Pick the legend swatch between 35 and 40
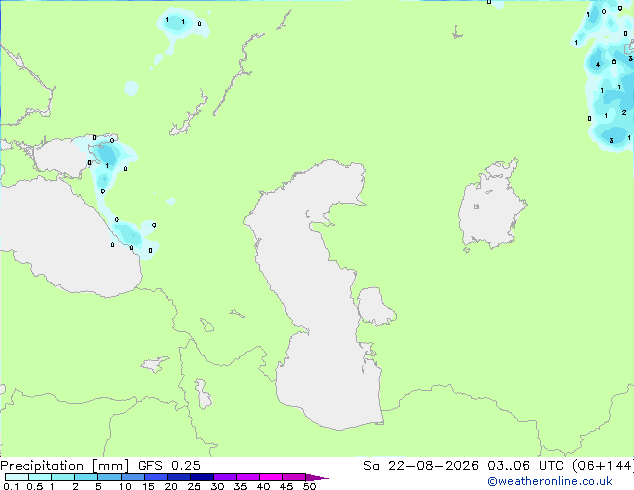The width and height of the screenshot is (634, 490). click(x=248, y=477)
